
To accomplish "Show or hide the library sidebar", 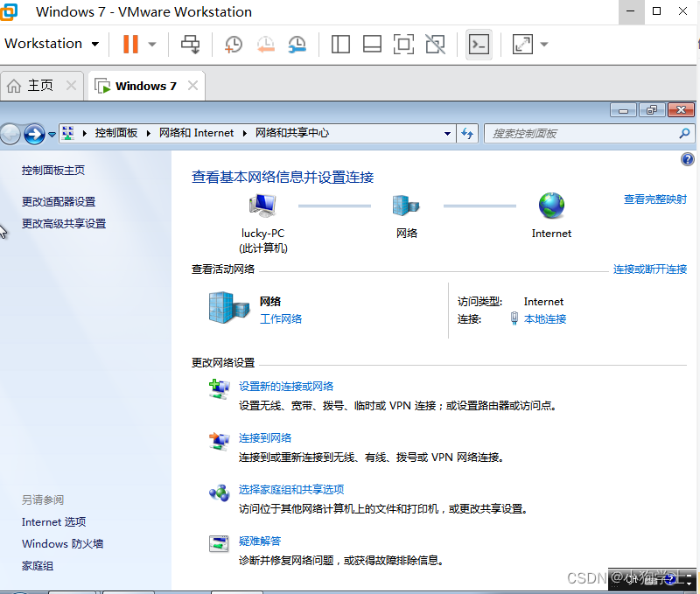I will pyautogui.click(x=340, y=45).
